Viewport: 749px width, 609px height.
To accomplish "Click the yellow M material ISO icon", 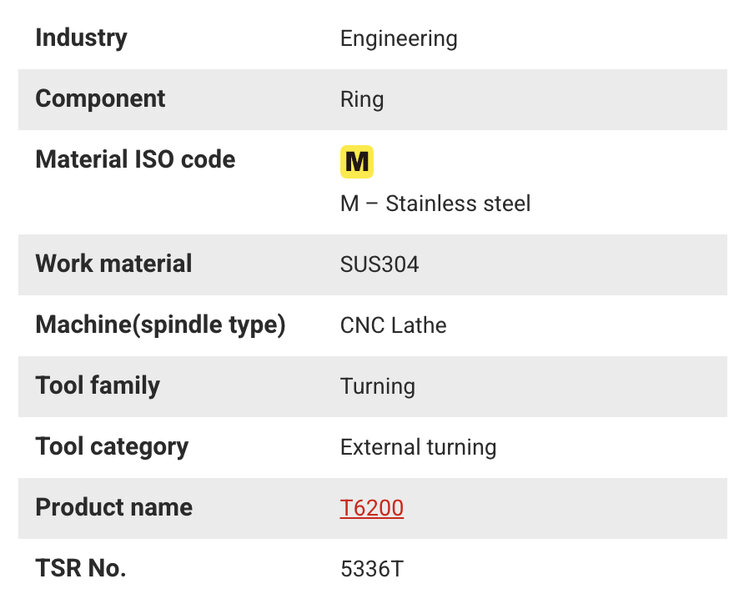I will pos(357,161).
